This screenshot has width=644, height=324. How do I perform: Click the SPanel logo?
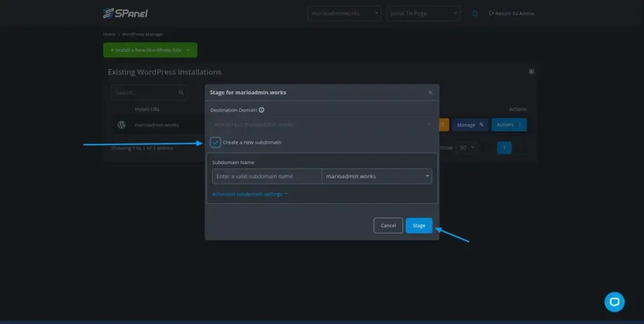(x=125, y=13)
